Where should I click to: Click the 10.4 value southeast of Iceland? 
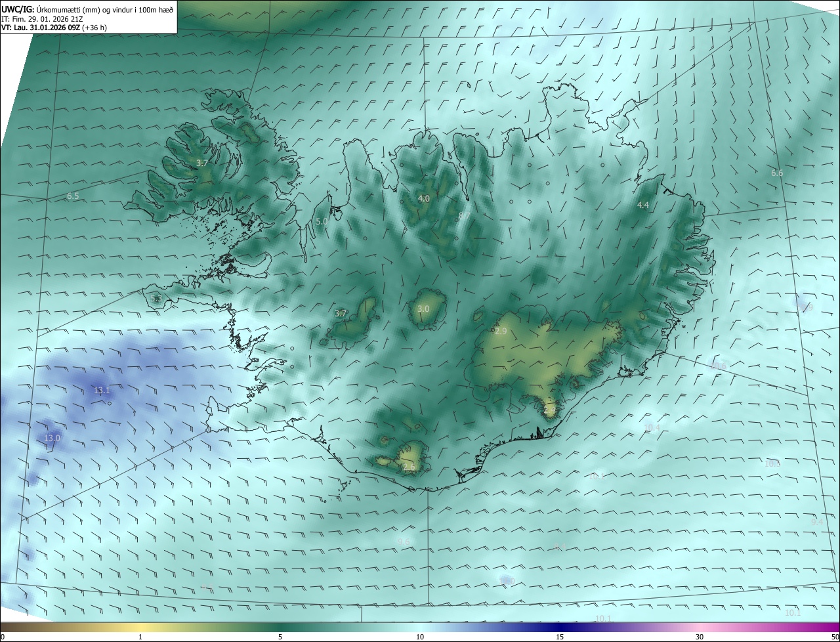tap(652, 428)
